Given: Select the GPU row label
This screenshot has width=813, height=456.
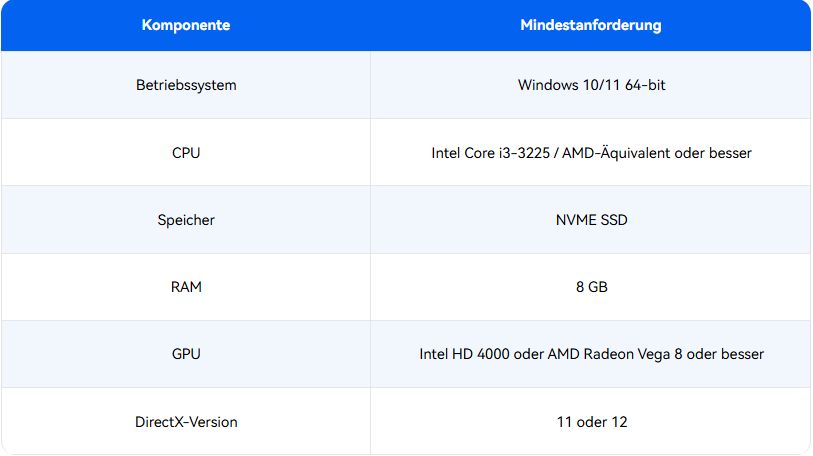Looking at the screenshot, I should 186,354.
